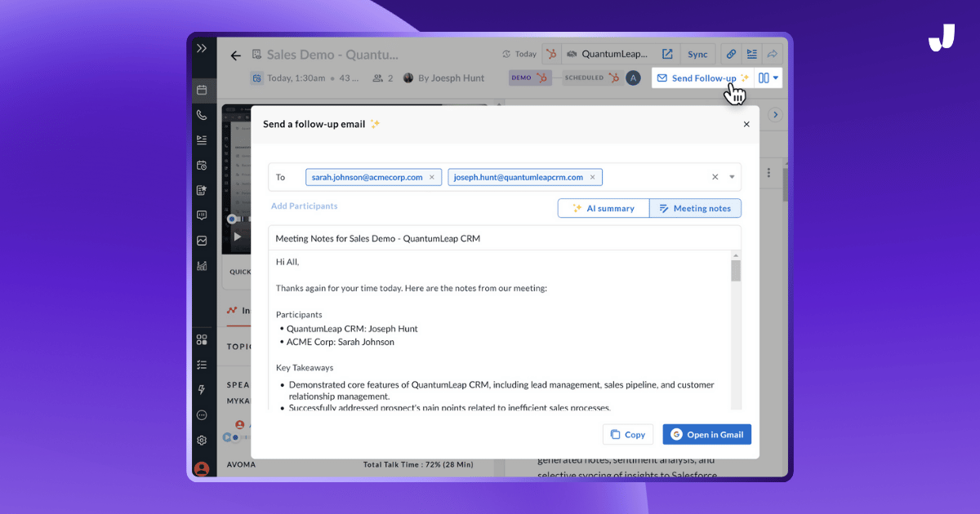
Task: Click the speaker talk-time slider near the bottom left
Action: 234,438
